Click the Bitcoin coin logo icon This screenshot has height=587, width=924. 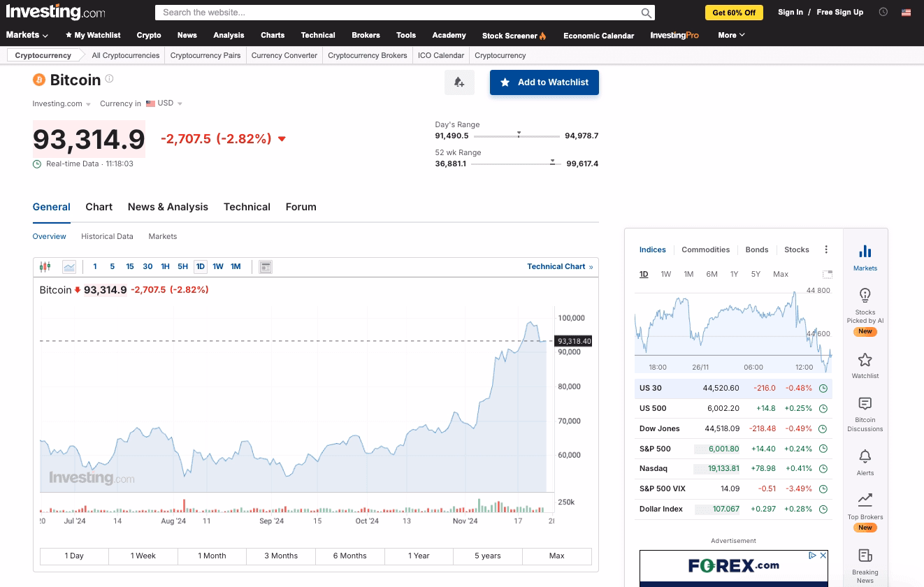39,80
